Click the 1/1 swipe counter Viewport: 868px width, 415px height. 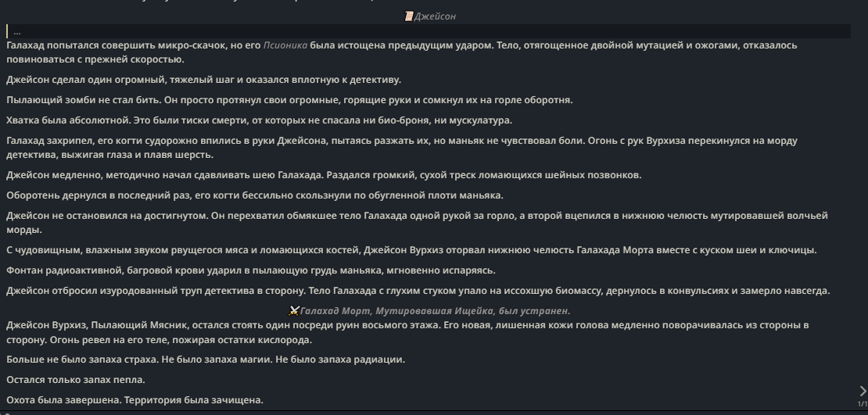[863, 405]
